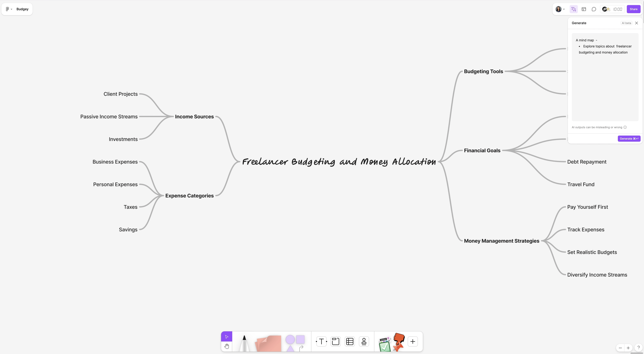644x354 pixels.
Task: Select the timer/clock panel icon
Action: [x=617, y=9]
